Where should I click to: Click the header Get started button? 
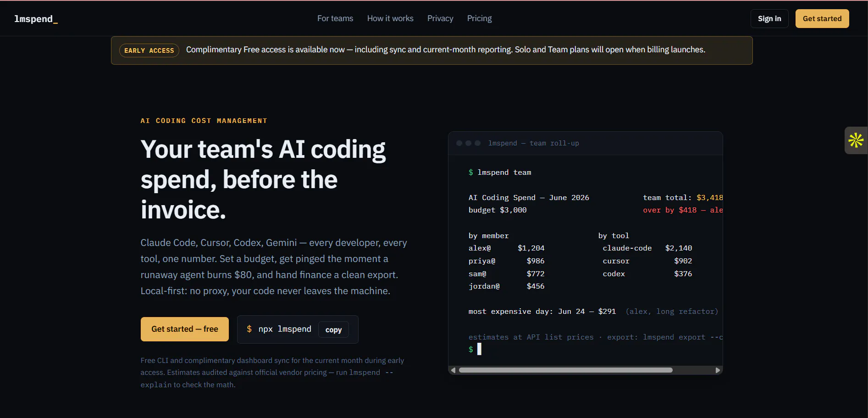click(822, 18)
